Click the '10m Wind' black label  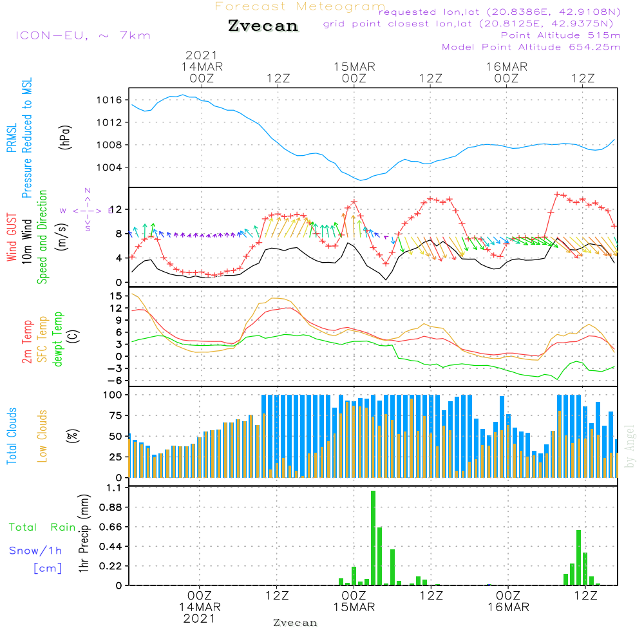pyautogui.click(x=26, y=241)
